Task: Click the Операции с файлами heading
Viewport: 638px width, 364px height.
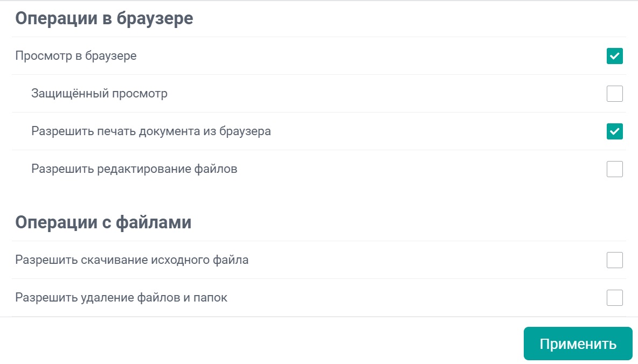Action: pyautogui.click(x=103, y=222)
